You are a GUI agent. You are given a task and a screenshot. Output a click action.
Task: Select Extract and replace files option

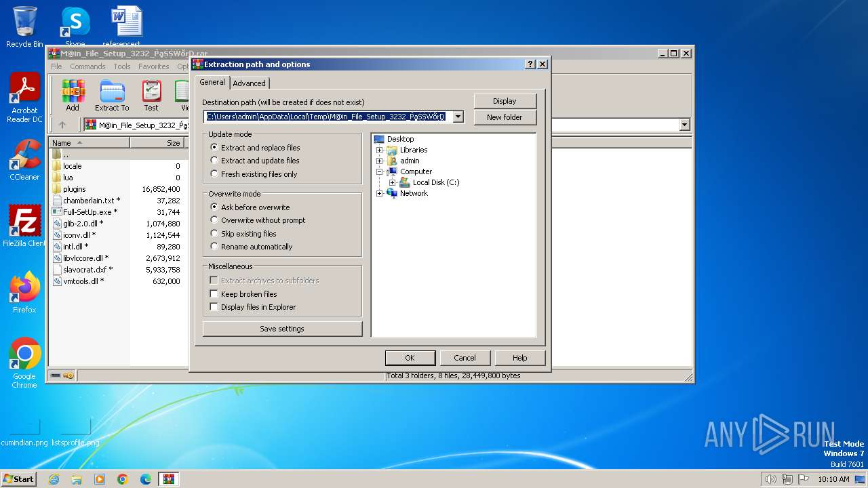click(254, 148)
